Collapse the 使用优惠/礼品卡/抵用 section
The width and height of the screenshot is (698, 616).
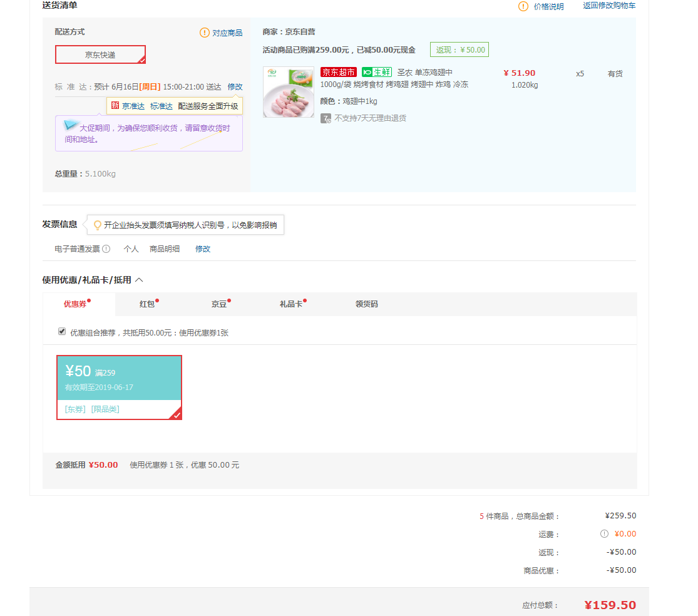[x=140, y=280]
